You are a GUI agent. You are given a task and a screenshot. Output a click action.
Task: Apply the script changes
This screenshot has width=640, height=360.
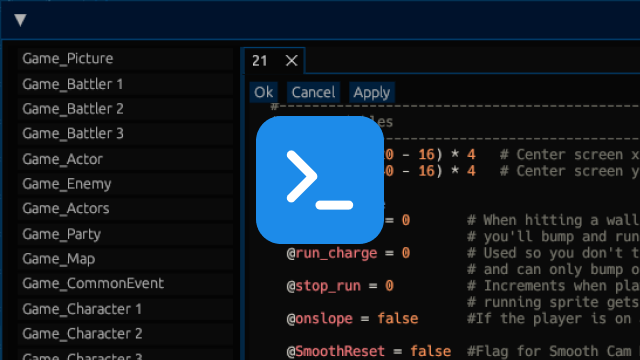click(x=372, y=92)
